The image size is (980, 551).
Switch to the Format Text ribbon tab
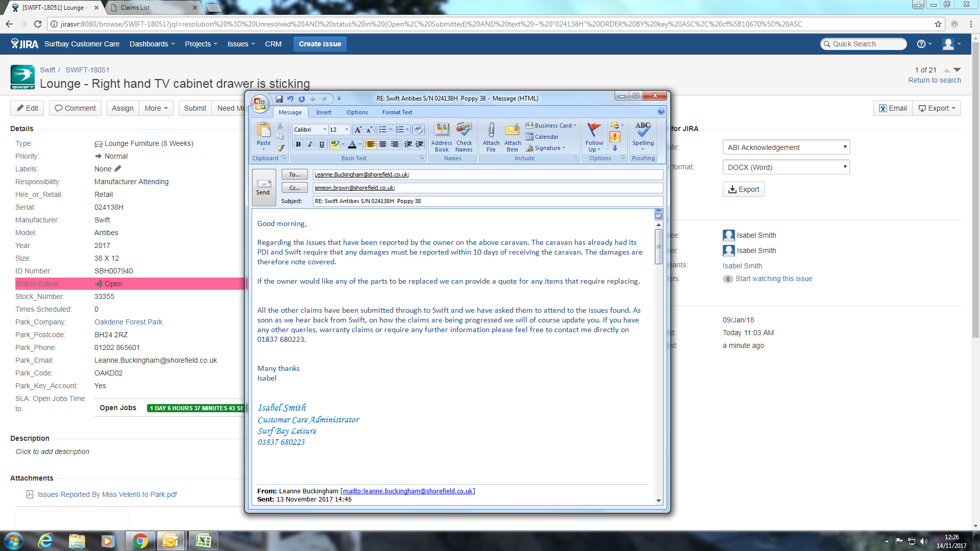(397, 112)
